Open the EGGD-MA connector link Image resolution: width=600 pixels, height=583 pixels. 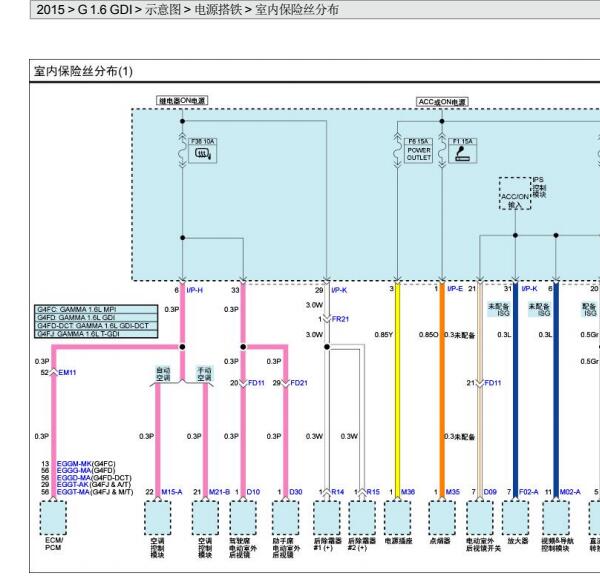(x=74, y=478)
